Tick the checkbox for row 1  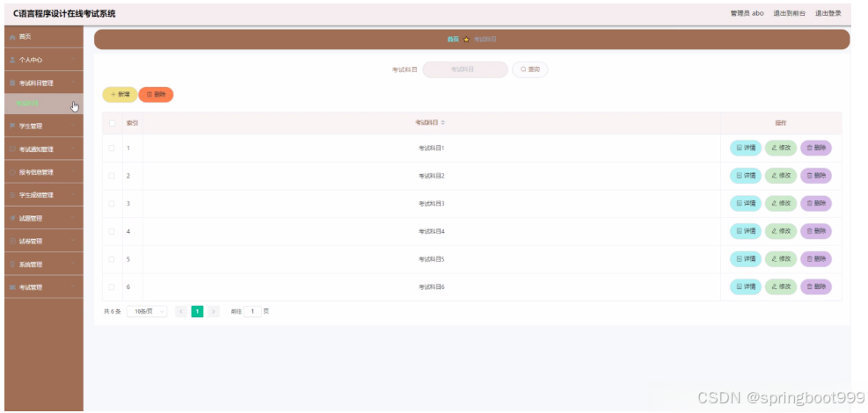pos(112,149)
